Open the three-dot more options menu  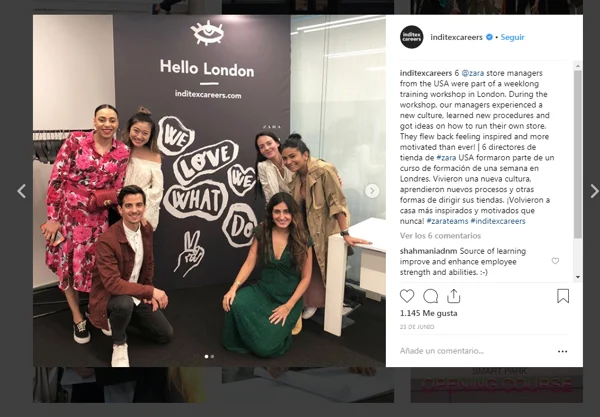(562, 351)
